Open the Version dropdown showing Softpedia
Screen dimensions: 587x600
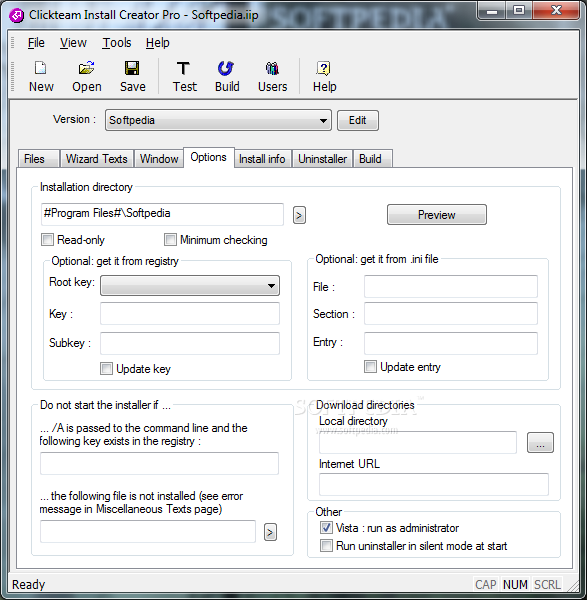click(218, 121)
